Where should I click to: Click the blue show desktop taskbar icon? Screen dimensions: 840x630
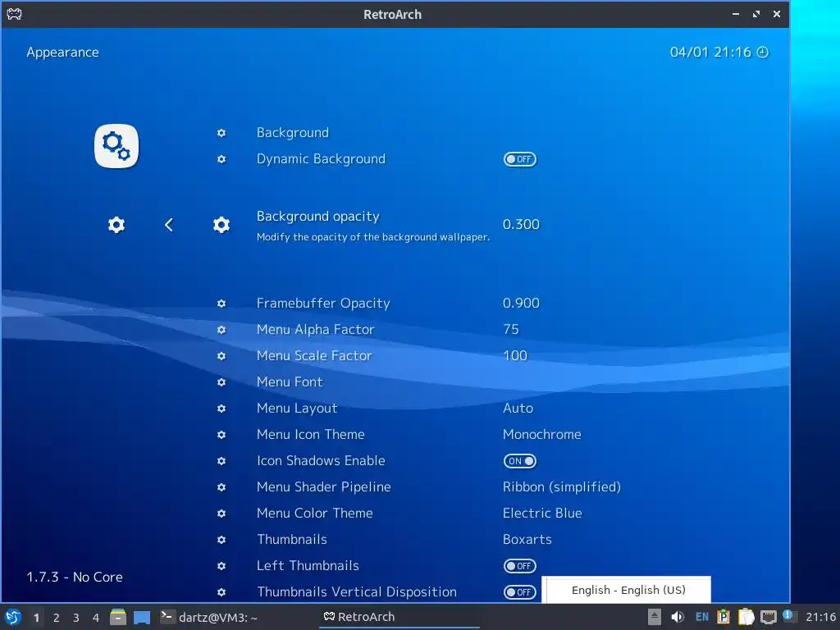(x=141, y=618)
